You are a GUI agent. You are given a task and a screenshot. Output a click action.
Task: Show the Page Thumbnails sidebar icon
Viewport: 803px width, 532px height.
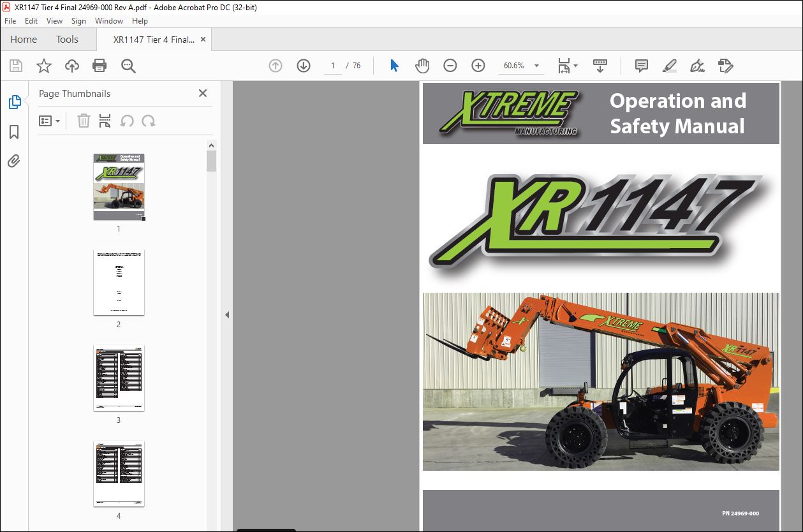(14, 102)
